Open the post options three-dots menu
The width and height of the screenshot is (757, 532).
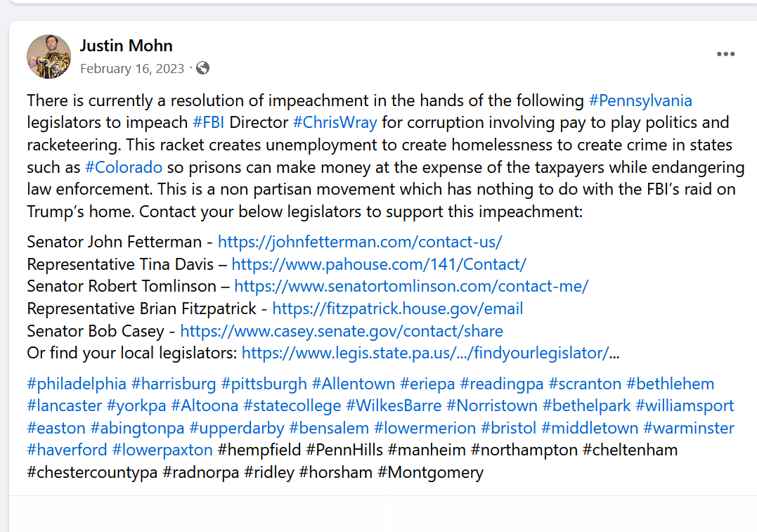pyautogui.click(x=725, y=55)
